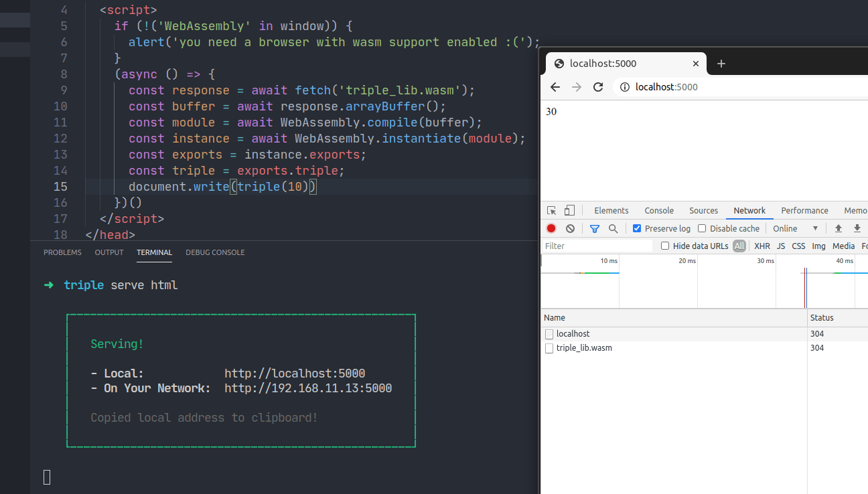Filter requests by Media type
Screen dimensions: 868x494
click(x=844, y=246)
